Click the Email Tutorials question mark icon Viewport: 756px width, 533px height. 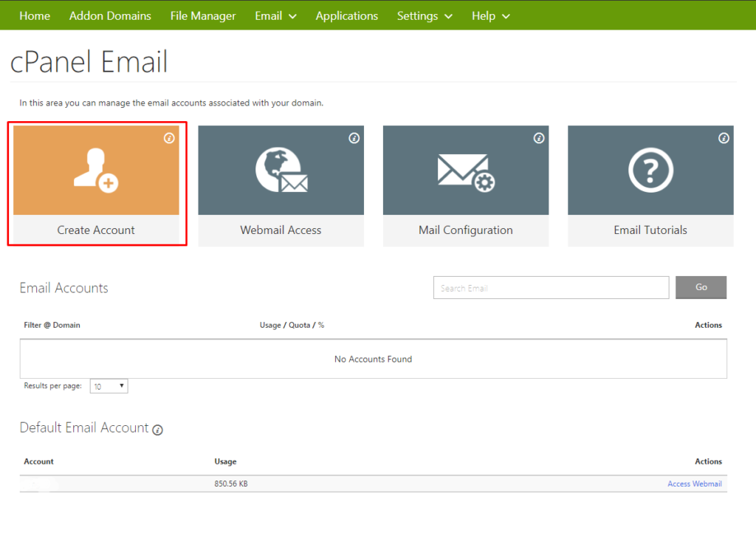[650, 170]
